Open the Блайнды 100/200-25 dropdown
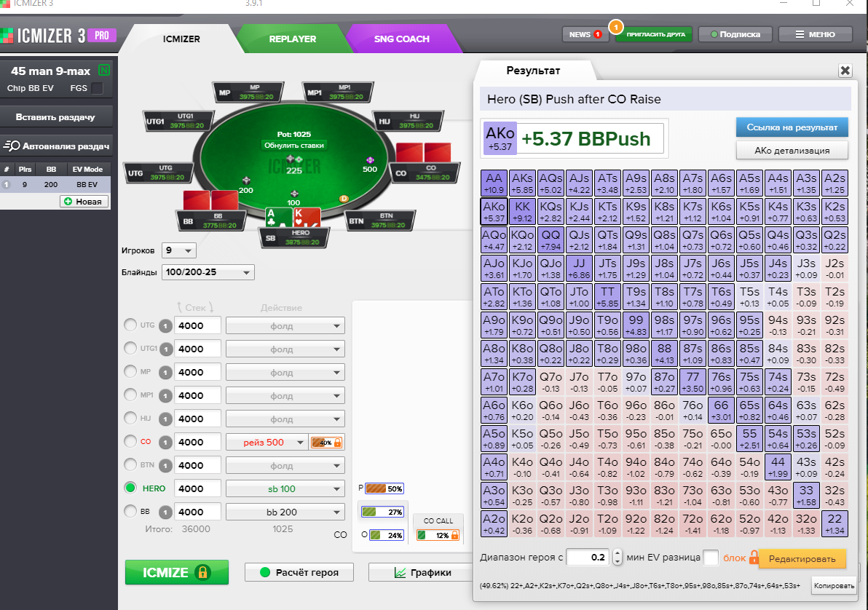This screenshot has height=610, width=868. 208,272
